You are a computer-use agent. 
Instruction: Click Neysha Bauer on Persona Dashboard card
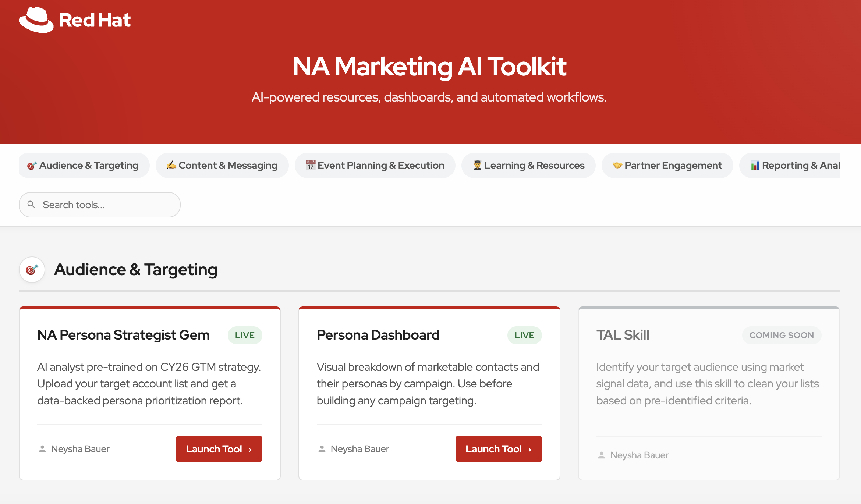360,449
